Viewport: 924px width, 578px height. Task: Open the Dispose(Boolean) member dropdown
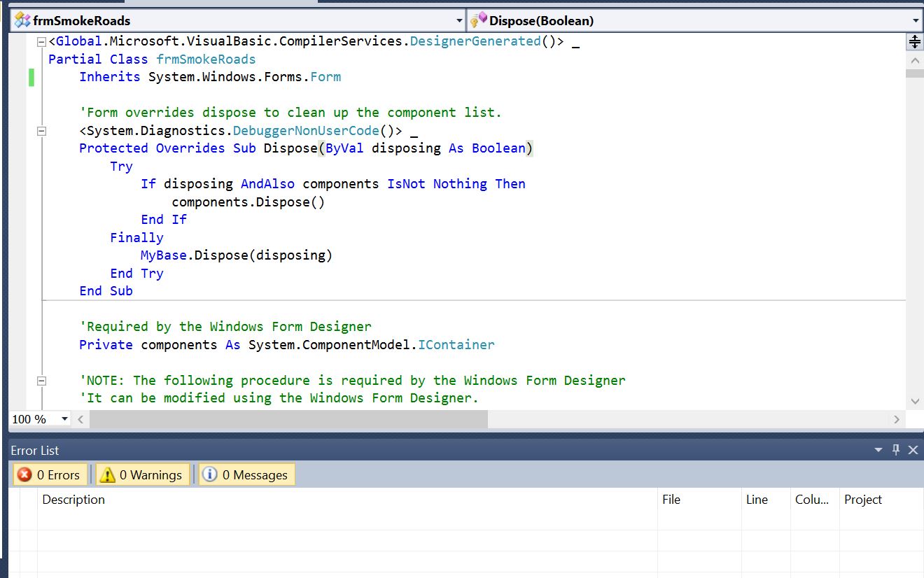point(916,21)
